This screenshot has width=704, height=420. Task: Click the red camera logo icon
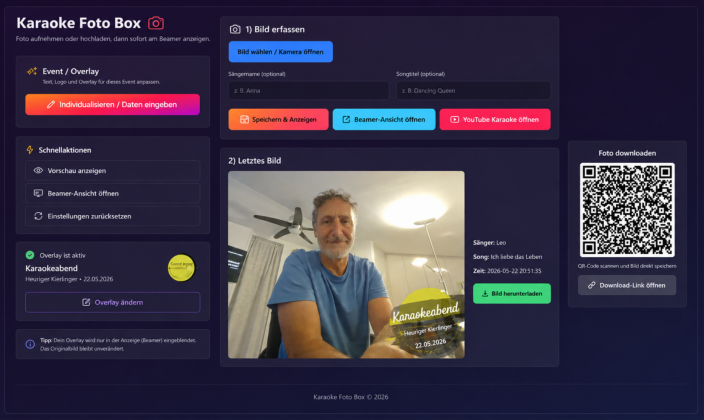click(156, 23)
